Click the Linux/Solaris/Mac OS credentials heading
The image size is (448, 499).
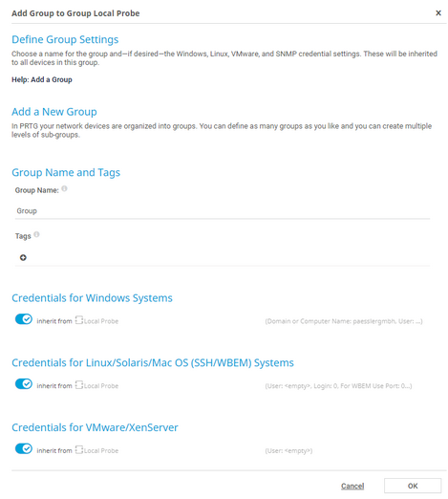(x=153, y=363)
